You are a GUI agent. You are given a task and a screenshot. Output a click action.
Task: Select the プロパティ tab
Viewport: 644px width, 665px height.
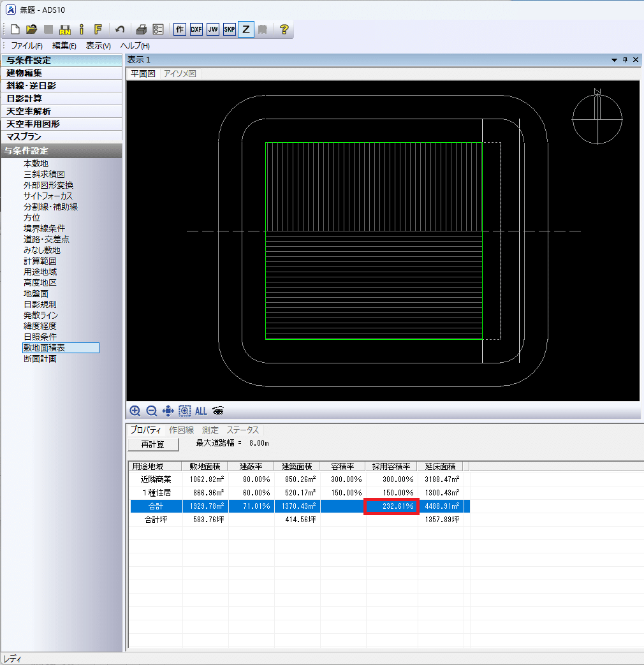pyautogui.click(x=145, y=430)
